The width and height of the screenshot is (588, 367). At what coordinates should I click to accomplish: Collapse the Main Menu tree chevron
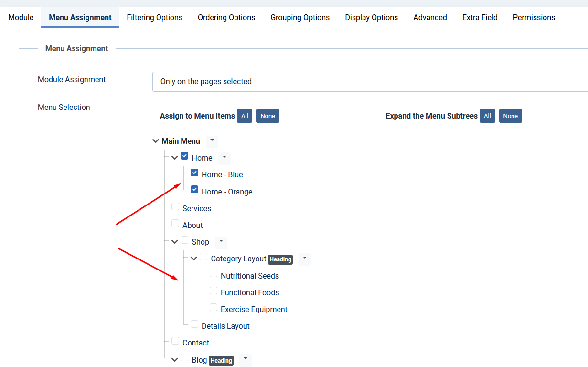click(155, 141)
